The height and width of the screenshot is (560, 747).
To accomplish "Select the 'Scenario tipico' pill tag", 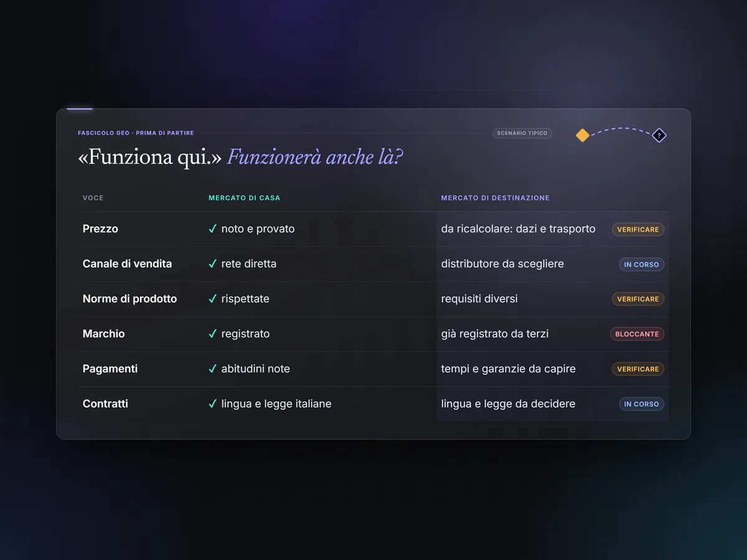I will (x=522, y=133).
